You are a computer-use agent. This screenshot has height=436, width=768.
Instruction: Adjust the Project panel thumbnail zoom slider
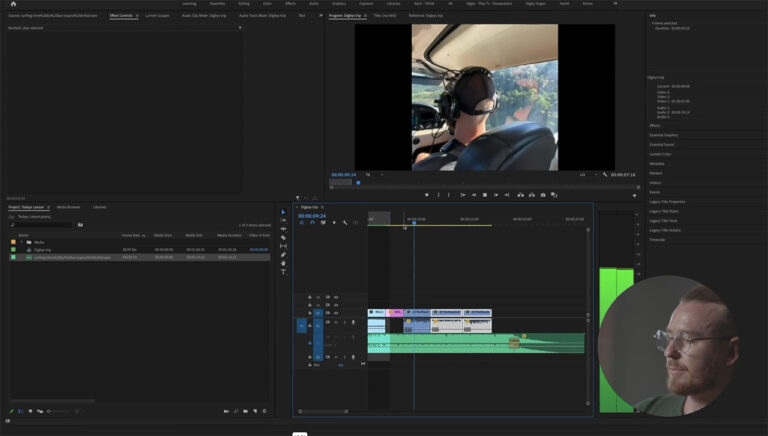tap(59, 411)
